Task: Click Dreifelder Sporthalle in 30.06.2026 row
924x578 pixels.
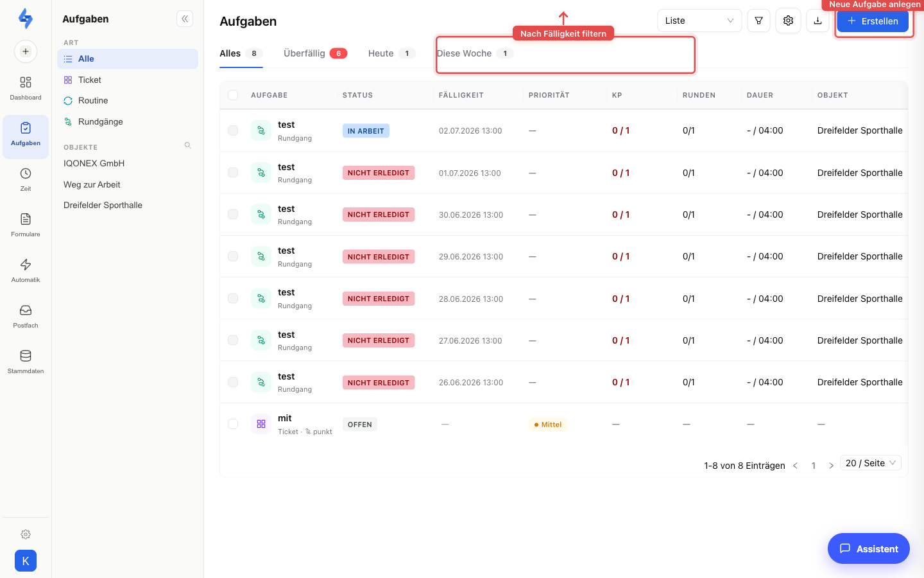Action: click(x=860, y=215)
